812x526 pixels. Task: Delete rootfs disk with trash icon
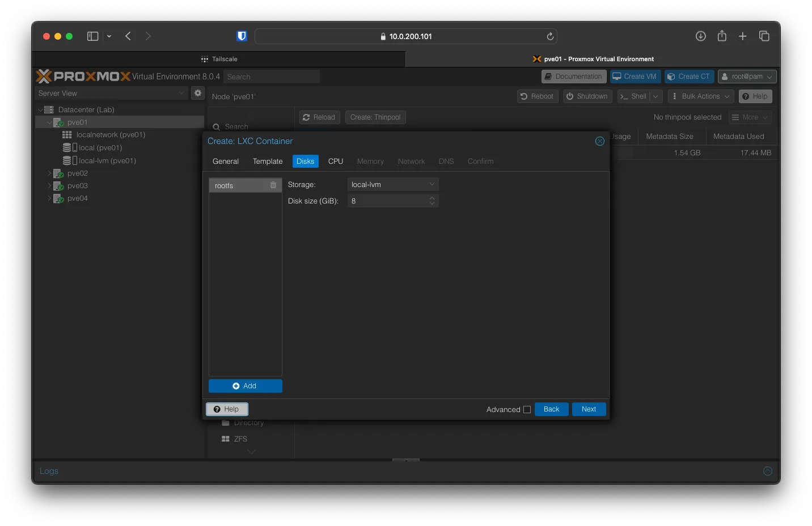pos(273,185)
